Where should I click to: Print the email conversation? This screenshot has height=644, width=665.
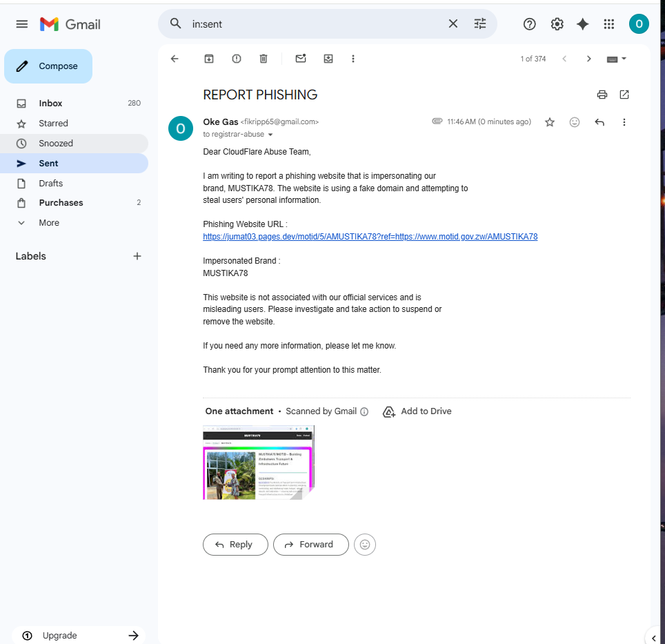[602, 95]
